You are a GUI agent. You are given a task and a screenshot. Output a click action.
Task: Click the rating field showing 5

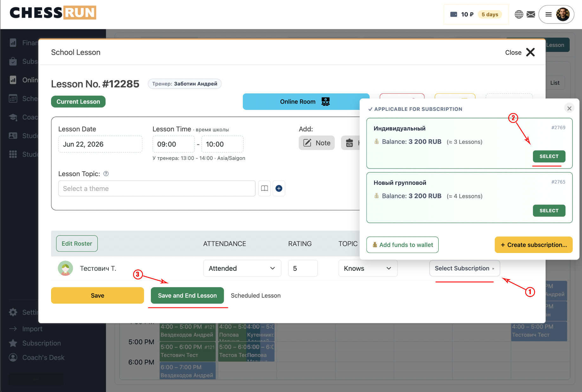(x=303, y=268)
